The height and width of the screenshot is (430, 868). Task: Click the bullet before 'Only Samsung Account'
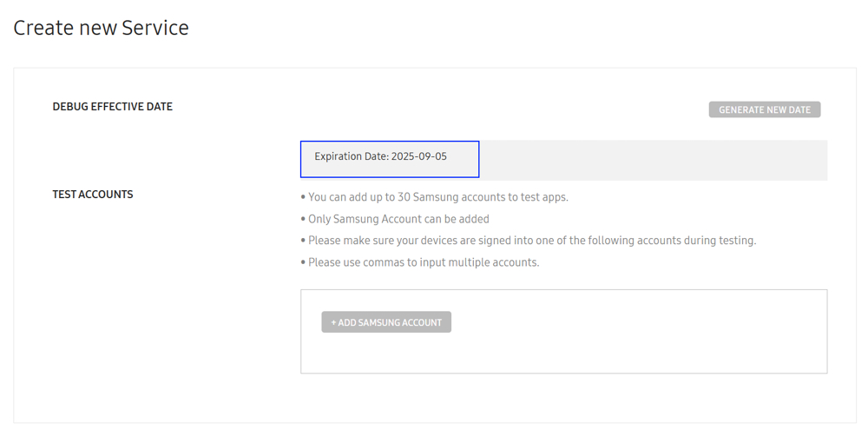click(x=303, y=220)
